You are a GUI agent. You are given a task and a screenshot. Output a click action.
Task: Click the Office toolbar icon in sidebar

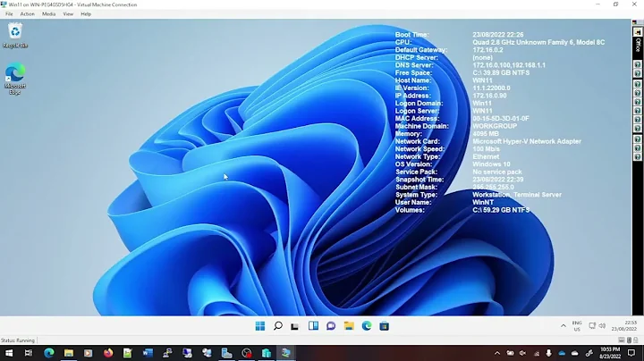click(x=638, y=32)
